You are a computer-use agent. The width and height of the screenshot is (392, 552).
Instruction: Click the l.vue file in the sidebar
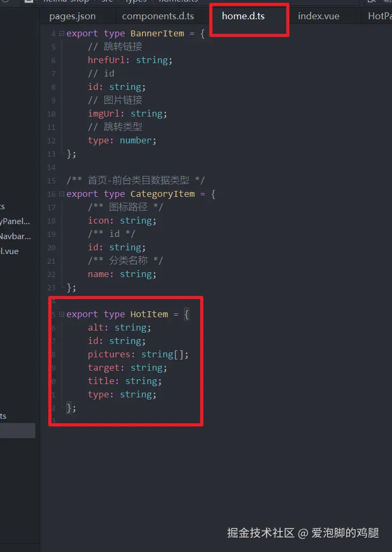coord(10,251)
